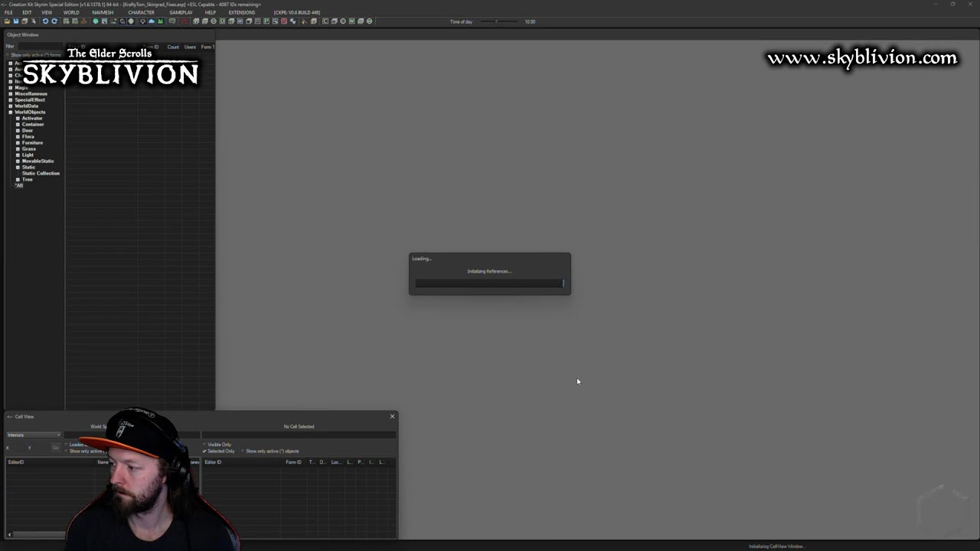This screenshot has width=980, height=551.
Task: Open the Interiors world space dropdown
Action: click(34, 435)
